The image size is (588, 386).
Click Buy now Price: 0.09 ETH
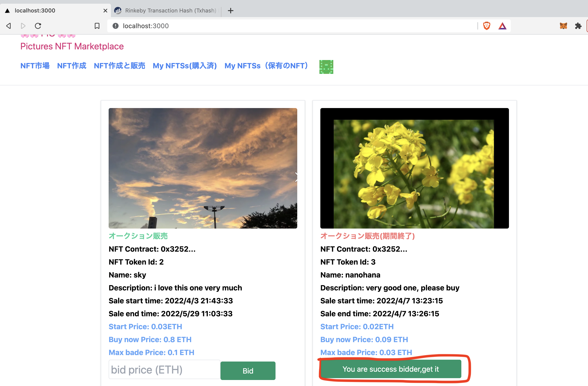click(364, 339)
